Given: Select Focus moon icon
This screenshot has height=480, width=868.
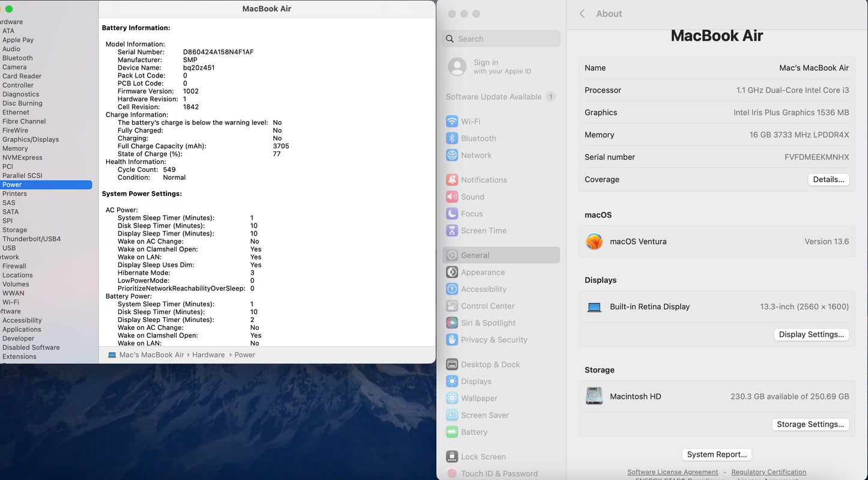Looking at the screenshot, I should point(452,213).
